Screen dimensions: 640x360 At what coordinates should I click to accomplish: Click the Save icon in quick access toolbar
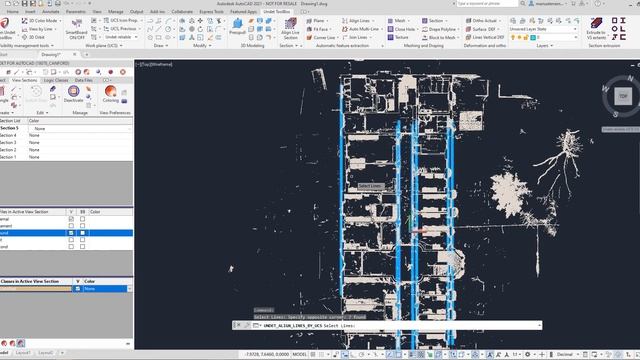tap(24, 3)
